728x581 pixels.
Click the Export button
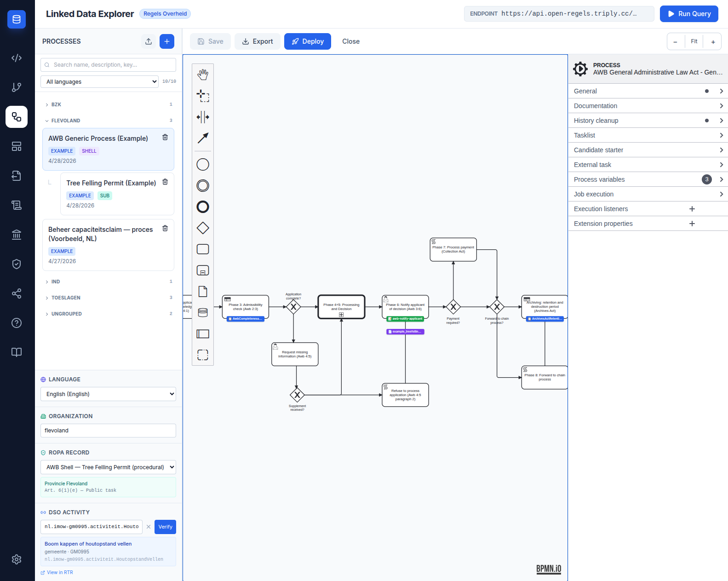click(258, 41)
